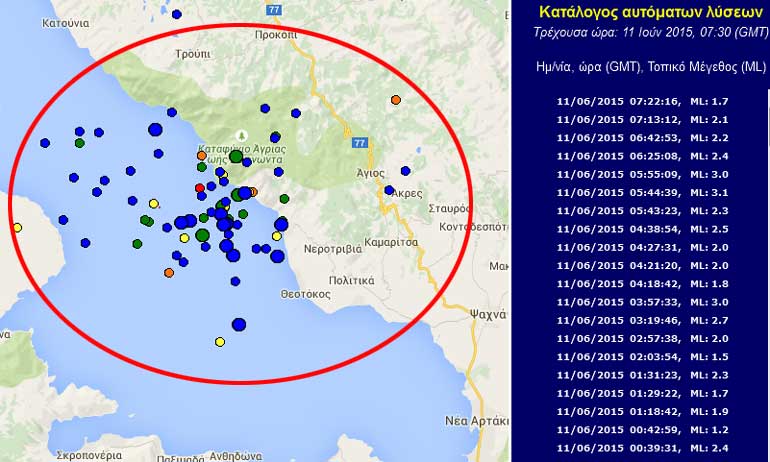Select the blue marker at the top map edge
770x462 pixels.
tap(177, 14)
